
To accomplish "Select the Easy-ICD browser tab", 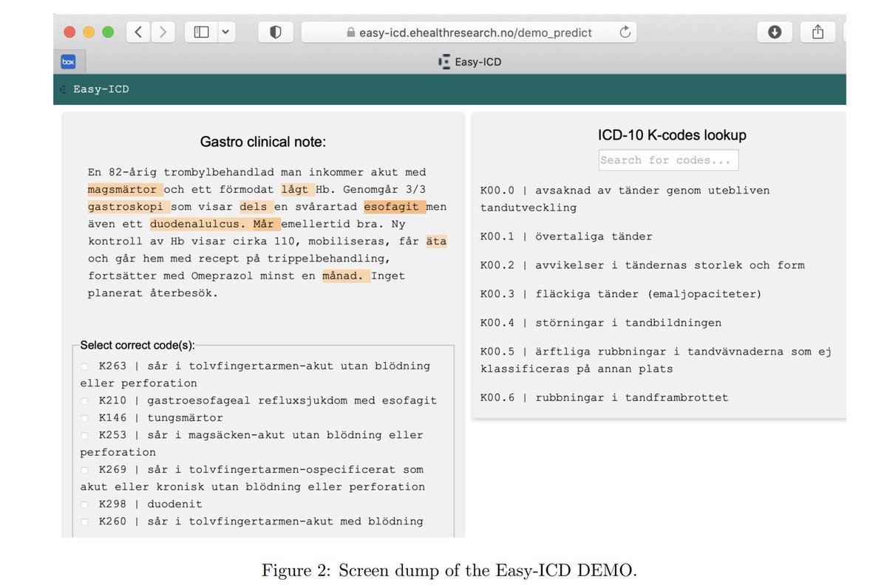I will point(470,62).
